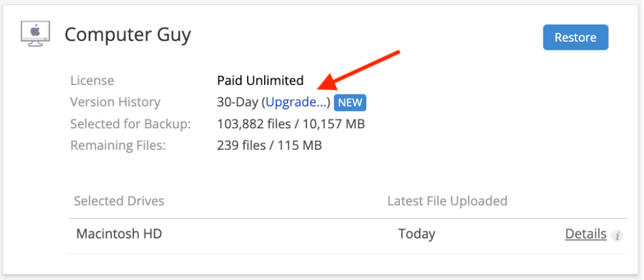Screen dimensions: 644x280
Task: Click the Selected Drives column header
Action: coord(119,201)
